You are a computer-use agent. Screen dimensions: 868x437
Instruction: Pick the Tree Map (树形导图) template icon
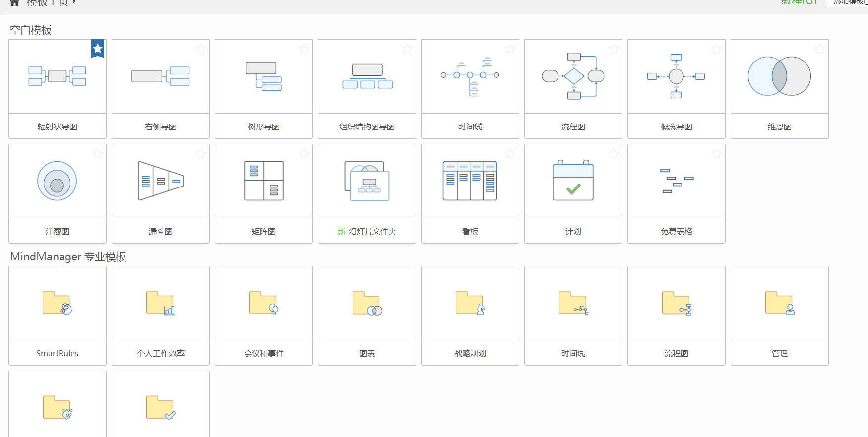[x=264, y=76]
